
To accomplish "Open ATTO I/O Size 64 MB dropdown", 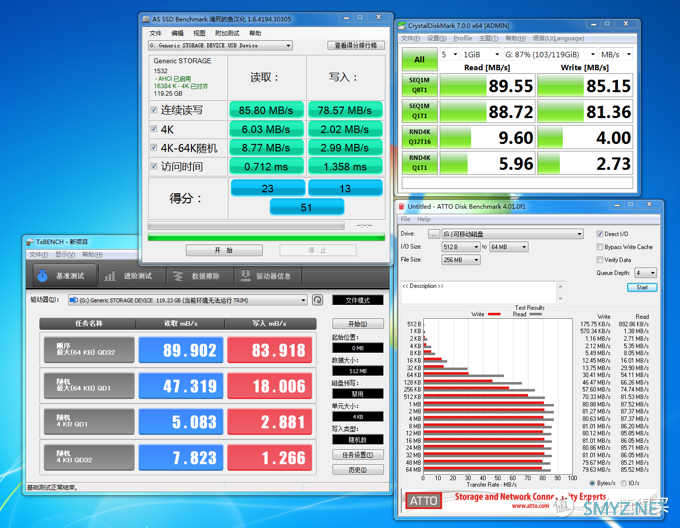I will point(509,247).
